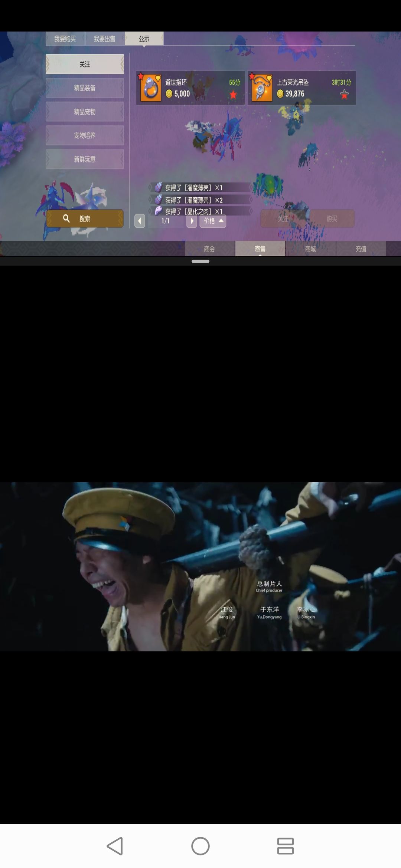Grab the split-screen divider handle
This screenshot has height=868, width=401.
pyautogui.click(x=200, y=261)
